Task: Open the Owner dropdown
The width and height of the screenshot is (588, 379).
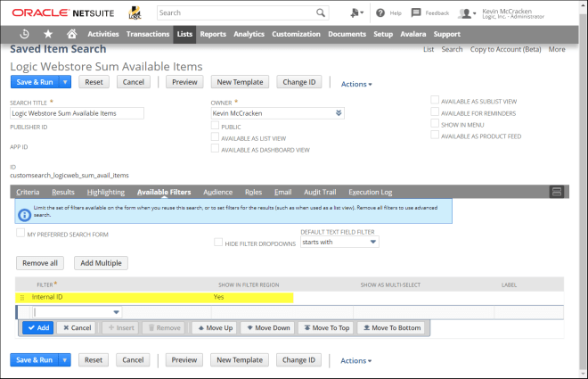Action: tap(339, 113)
